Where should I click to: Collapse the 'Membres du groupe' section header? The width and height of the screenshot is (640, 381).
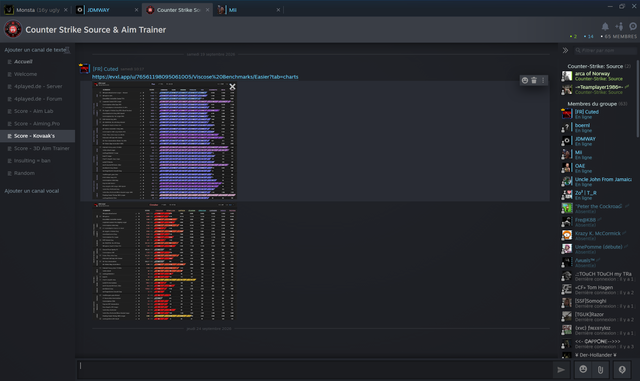click(597, 104)
